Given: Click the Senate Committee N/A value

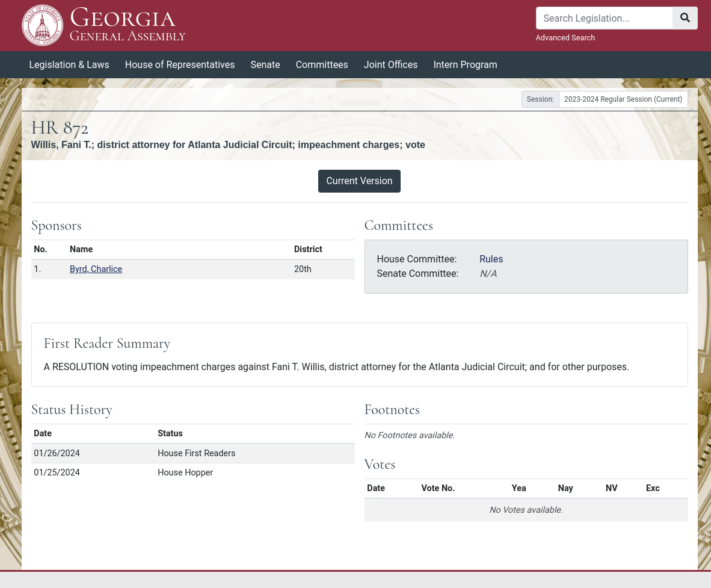Looking at the screenshot, I should 488,274.
